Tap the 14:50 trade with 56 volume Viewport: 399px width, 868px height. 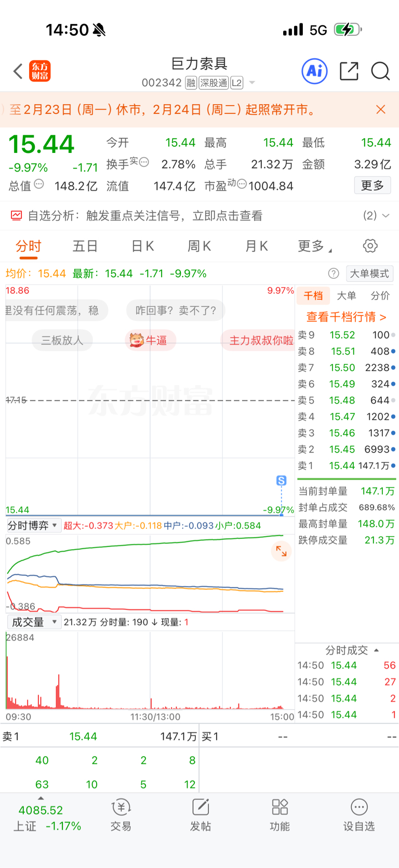pos(347,665)
